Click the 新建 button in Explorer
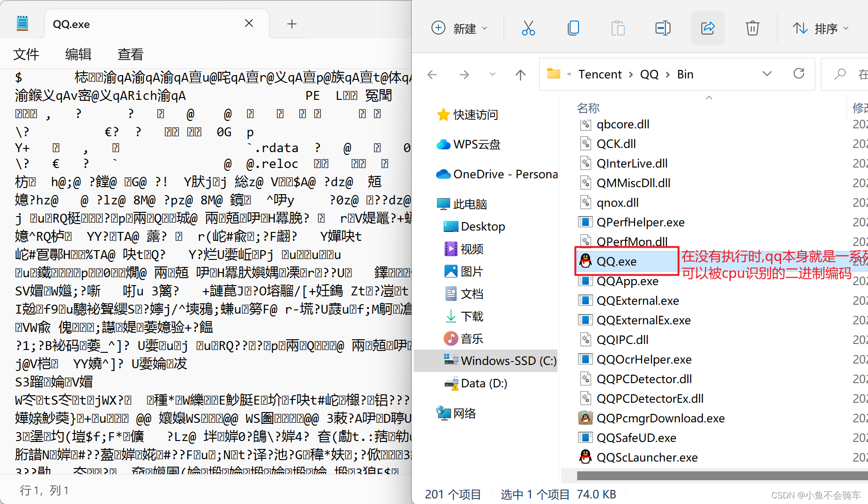The image size is (868, 504). [459, 28]
